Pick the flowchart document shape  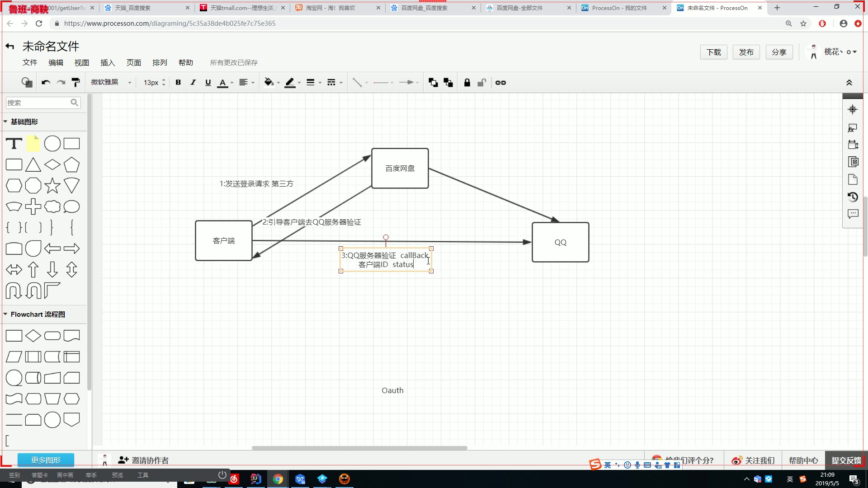pos(71,336)
